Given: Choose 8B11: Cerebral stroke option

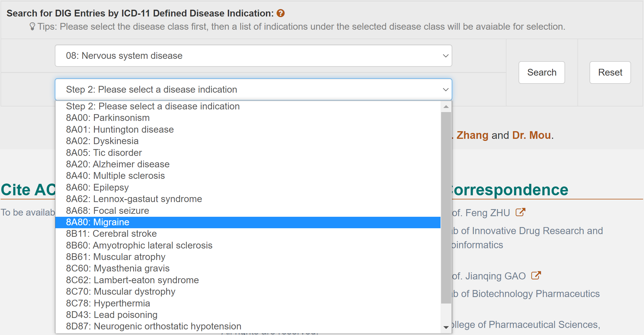Looking at the screenshot, I should pos(111,234).
